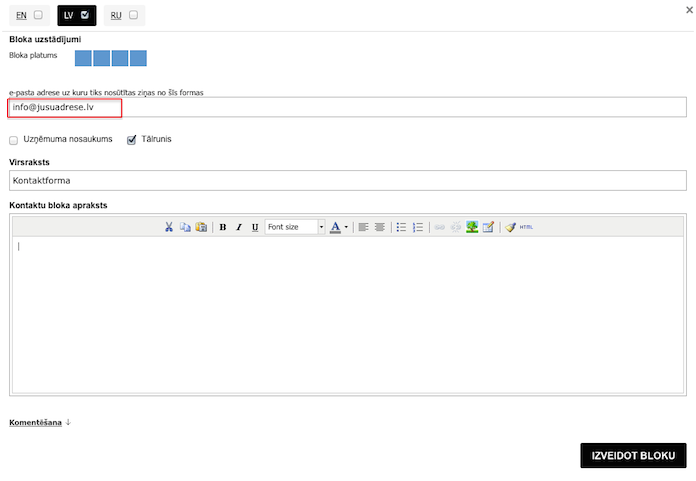Click the edit notepad-pencil icon
Image resolution: width=696 pixels, height=481 pixels.
488,227
